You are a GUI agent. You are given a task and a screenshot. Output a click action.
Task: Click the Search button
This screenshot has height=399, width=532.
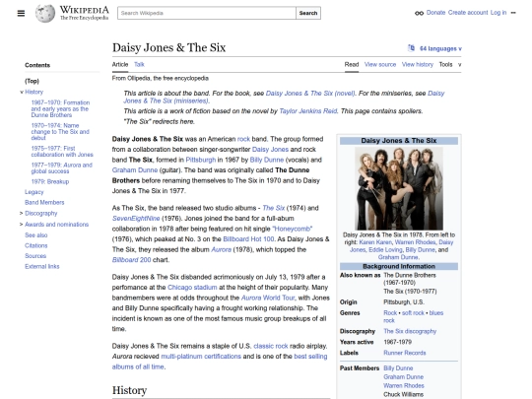click(308, 13)
